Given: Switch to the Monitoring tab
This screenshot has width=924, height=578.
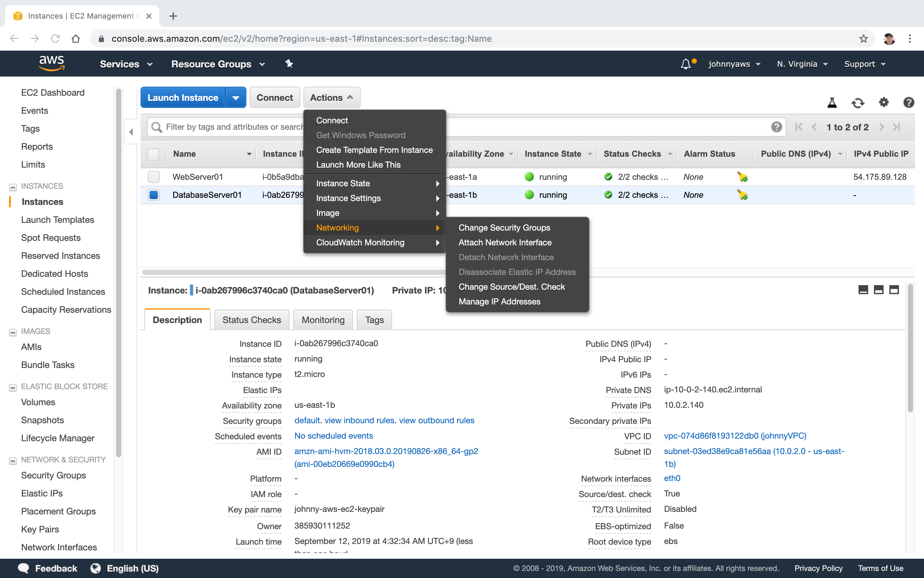Looking at the screenshot, I should pos(323,320).
